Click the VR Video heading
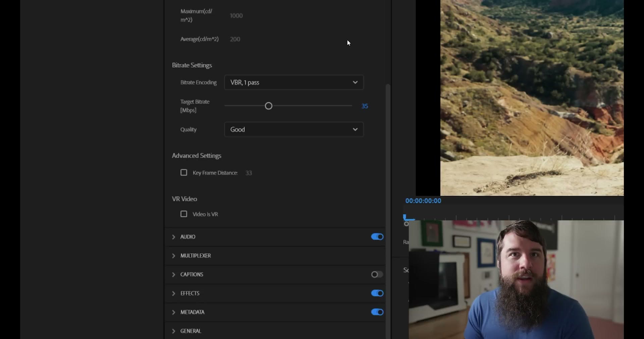 point(184,199)
